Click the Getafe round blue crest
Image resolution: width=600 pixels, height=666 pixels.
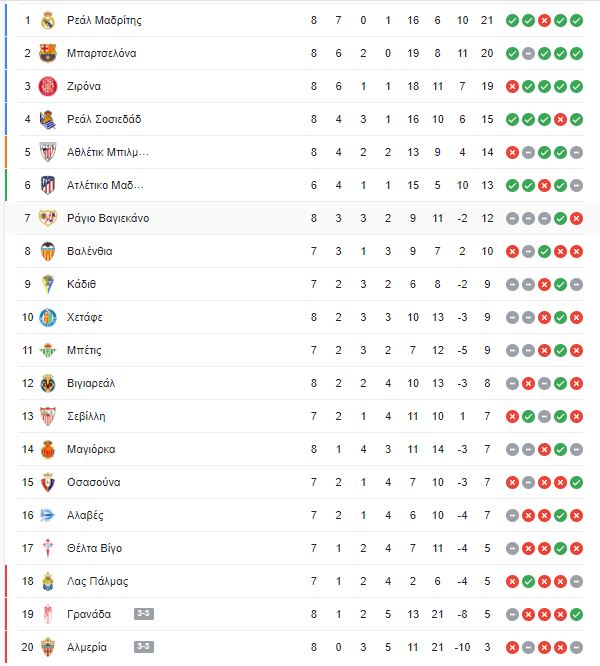pos(48,317)
